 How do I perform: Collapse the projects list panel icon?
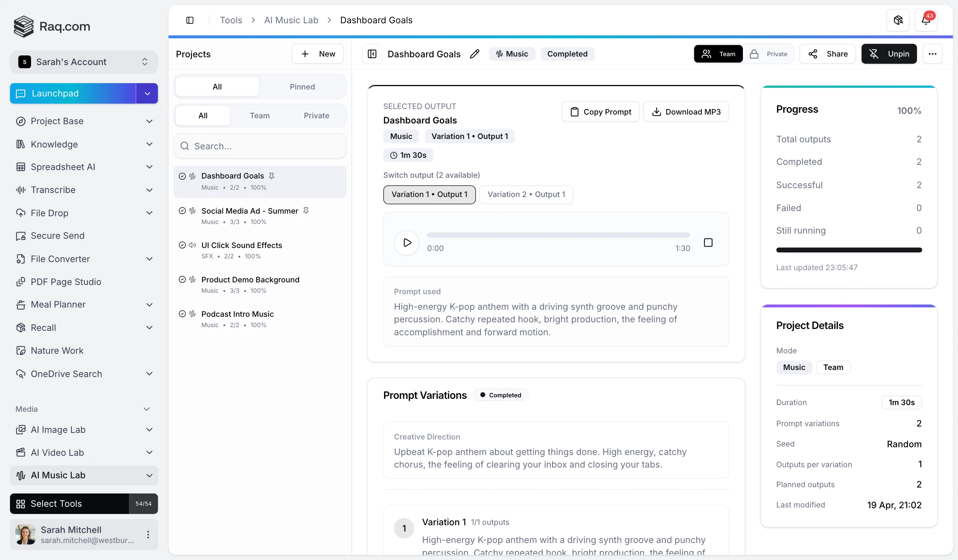[x=372, y=54]
